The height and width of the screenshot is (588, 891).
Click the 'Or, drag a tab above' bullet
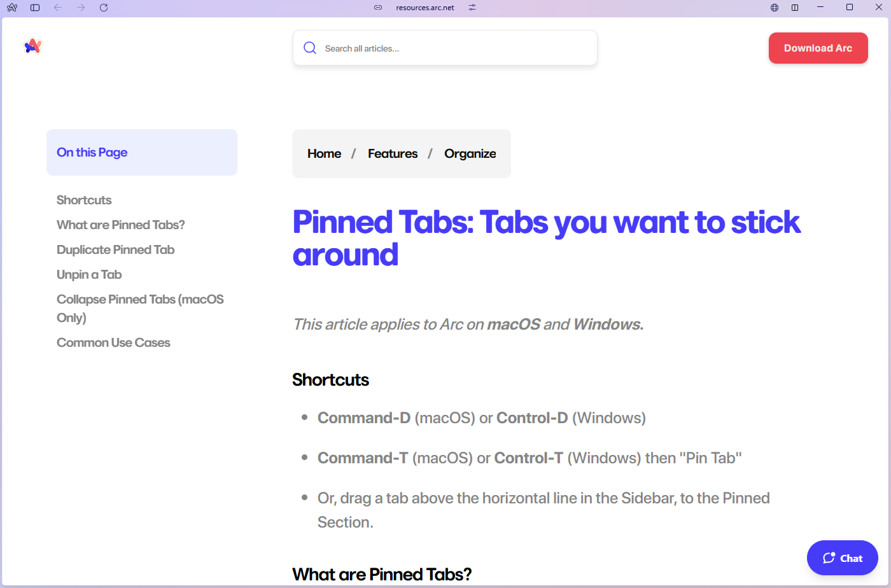coord(544,510)
